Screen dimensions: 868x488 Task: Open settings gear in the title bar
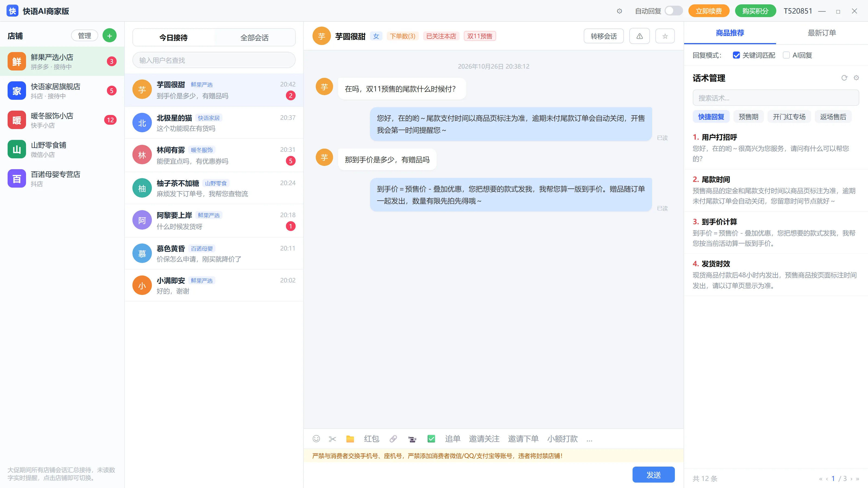[619, 11]
